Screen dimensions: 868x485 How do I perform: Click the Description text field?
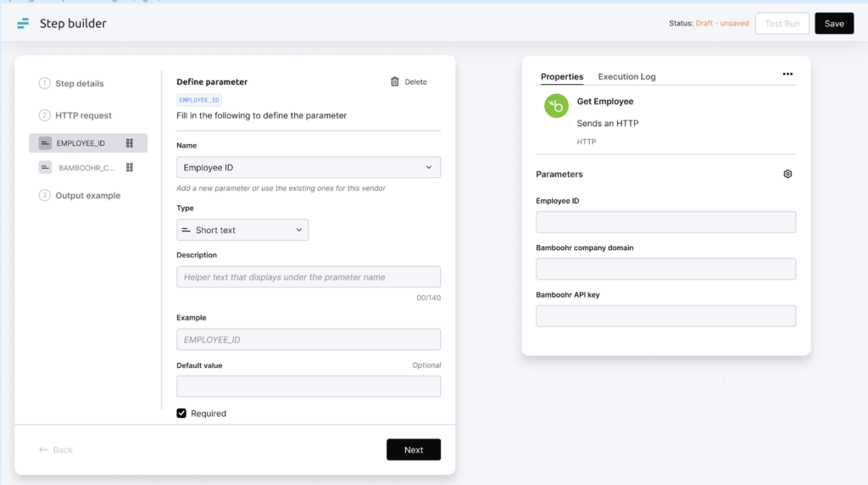coord(309,277)
